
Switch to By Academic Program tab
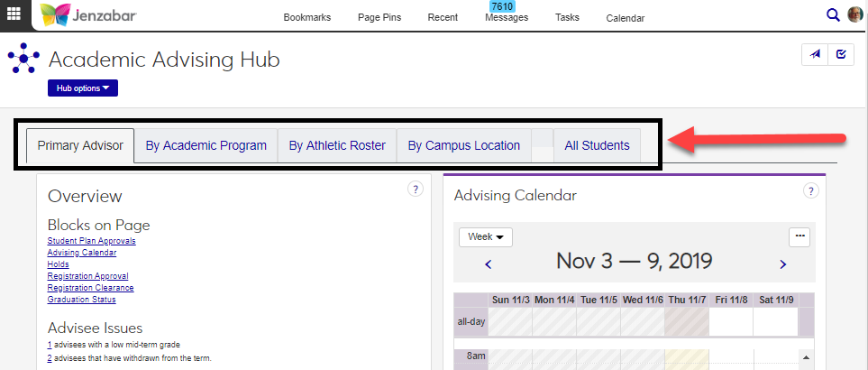click(206, 145)
